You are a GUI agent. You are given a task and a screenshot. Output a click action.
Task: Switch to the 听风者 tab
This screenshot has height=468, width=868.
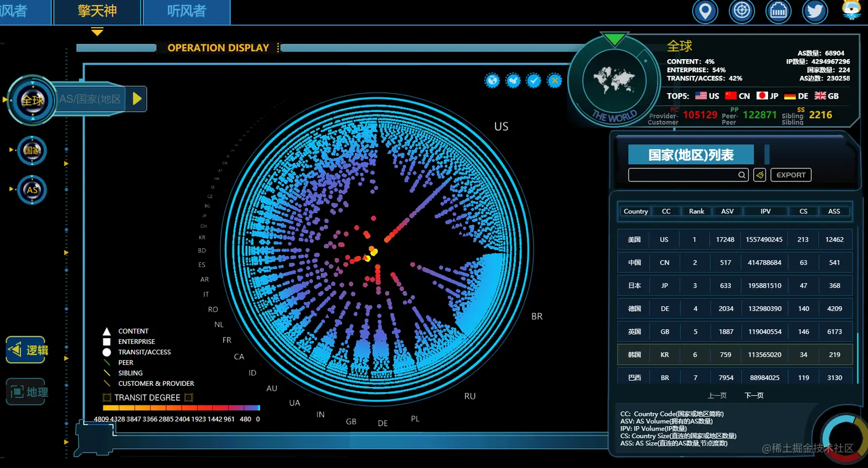pyautogui.click(x=187, y=12)
